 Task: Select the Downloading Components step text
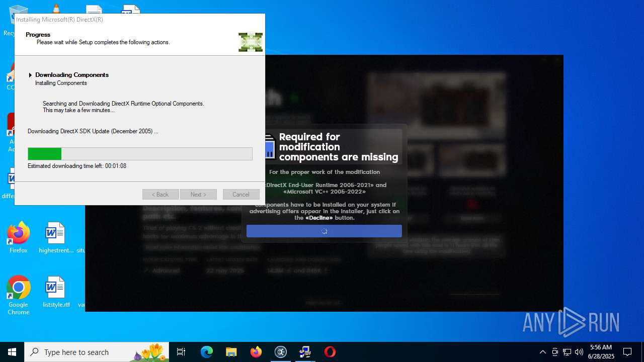pos(72,75)
